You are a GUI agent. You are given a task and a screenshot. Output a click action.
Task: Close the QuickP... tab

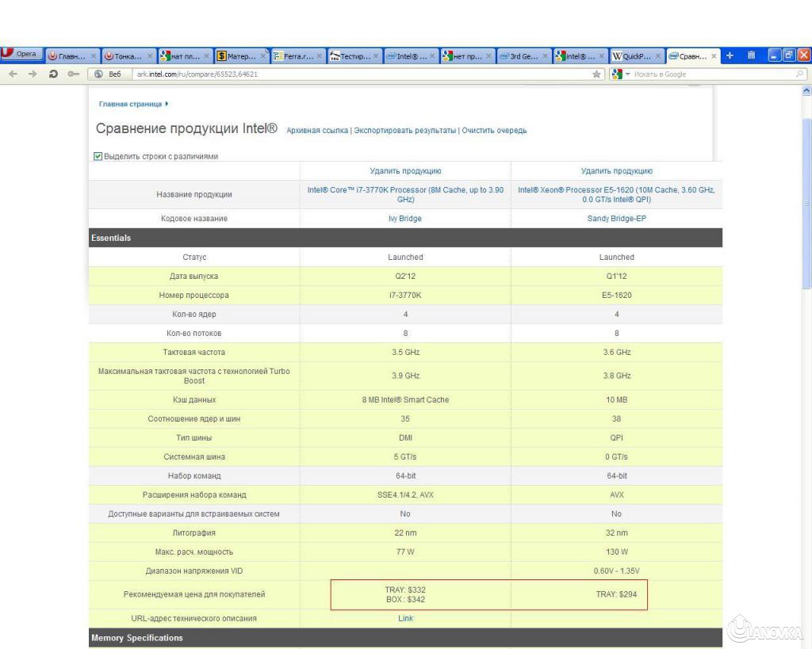click(x=657, y=56)
